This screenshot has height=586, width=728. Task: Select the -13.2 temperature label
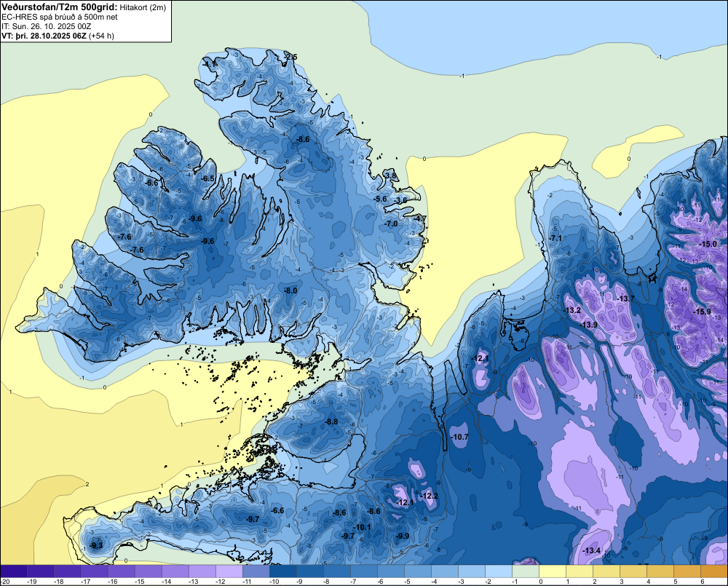click(x=572, y=310)
